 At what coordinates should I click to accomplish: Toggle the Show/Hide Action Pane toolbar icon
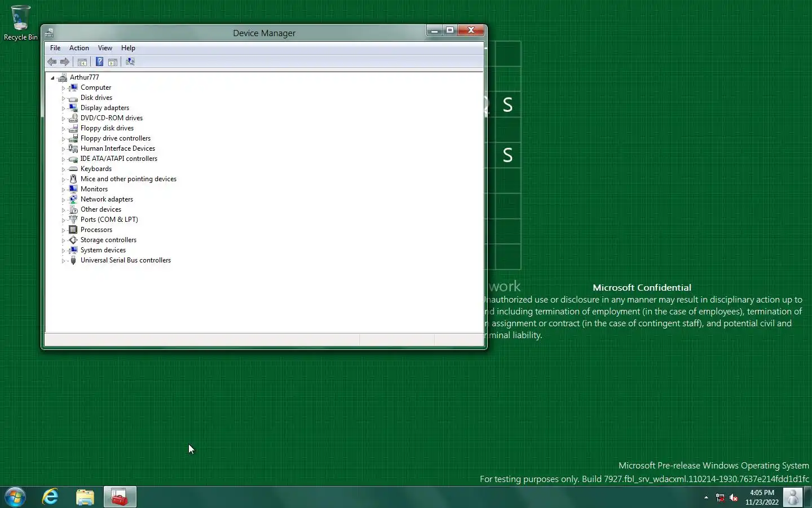(113, 62)
